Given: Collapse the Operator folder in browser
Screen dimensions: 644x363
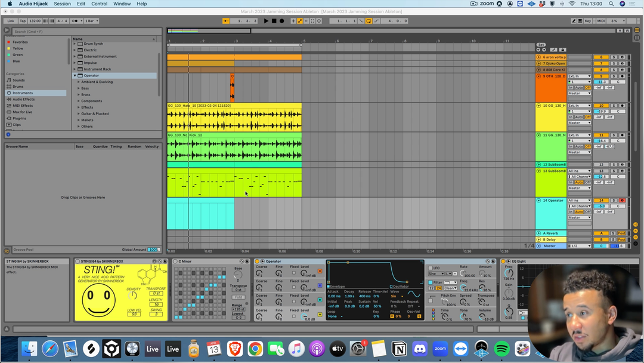Looking at the screenshot, I should (75, 76).
